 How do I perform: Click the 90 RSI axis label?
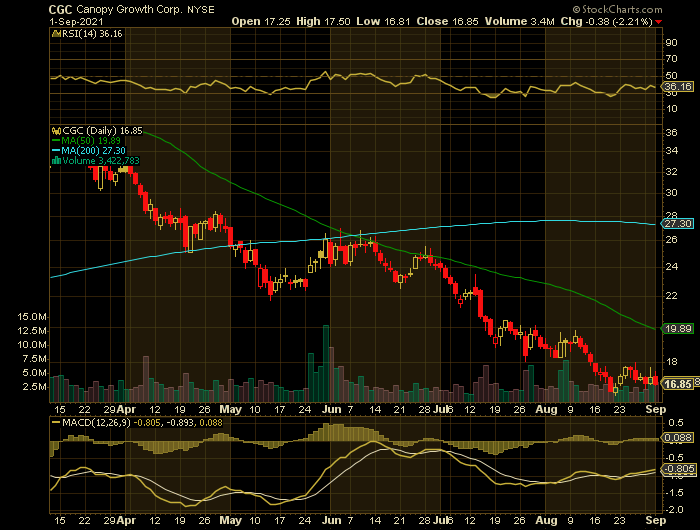coord(671,42)
